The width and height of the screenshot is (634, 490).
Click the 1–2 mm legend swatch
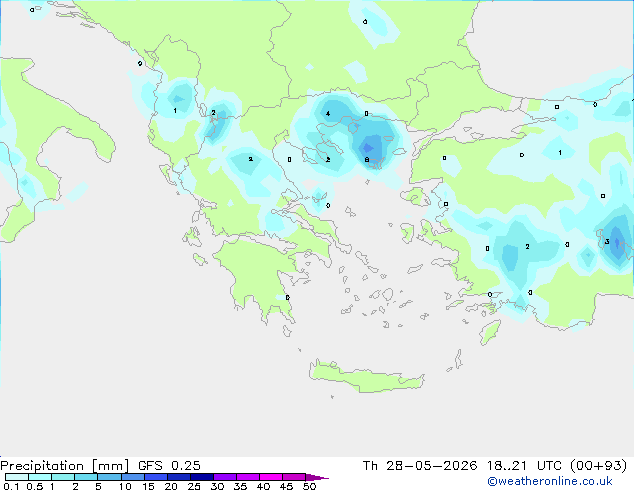coord(63,477)
